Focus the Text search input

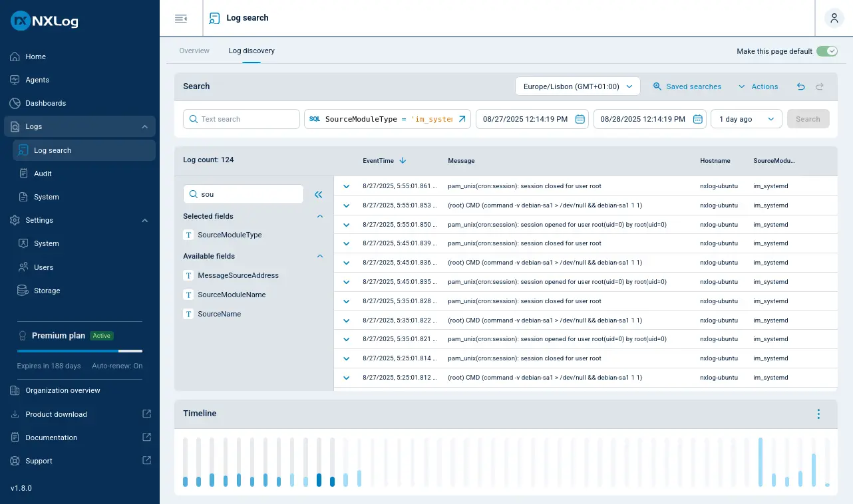(x=242, y=119)
